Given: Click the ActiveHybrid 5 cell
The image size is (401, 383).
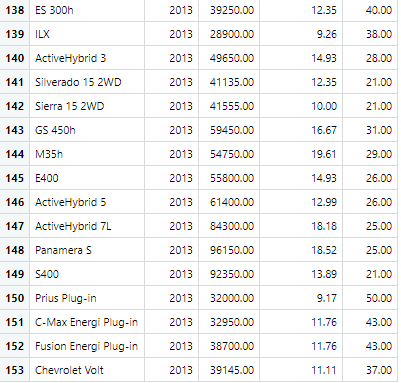Looking at the screenshot, I should 87,202.
